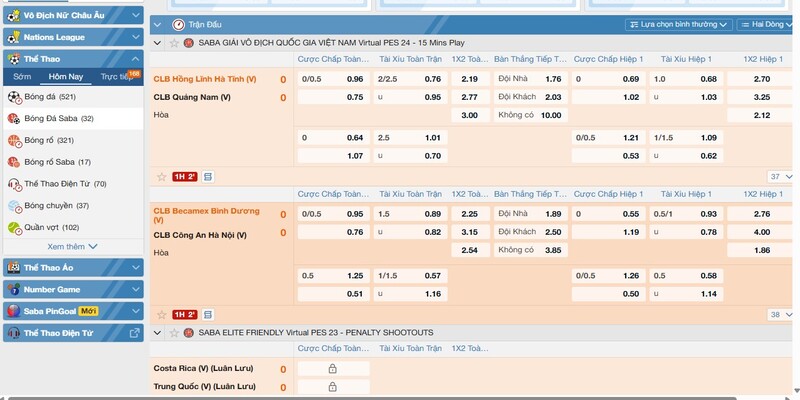
Task: Star the SABA ELITE FRIENDLY league
Action: coord(174,332)
